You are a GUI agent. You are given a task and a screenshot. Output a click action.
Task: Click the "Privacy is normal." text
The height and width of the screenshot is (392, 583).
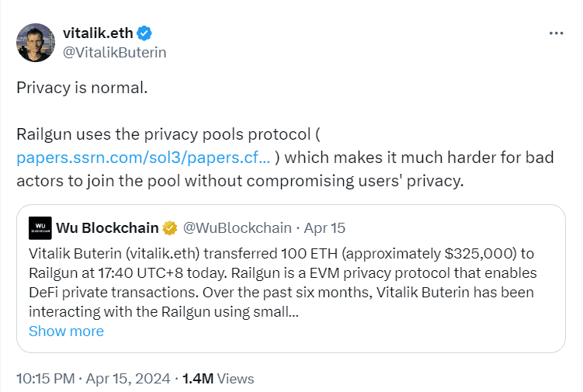pyautogui.click(x=82, y=87)
